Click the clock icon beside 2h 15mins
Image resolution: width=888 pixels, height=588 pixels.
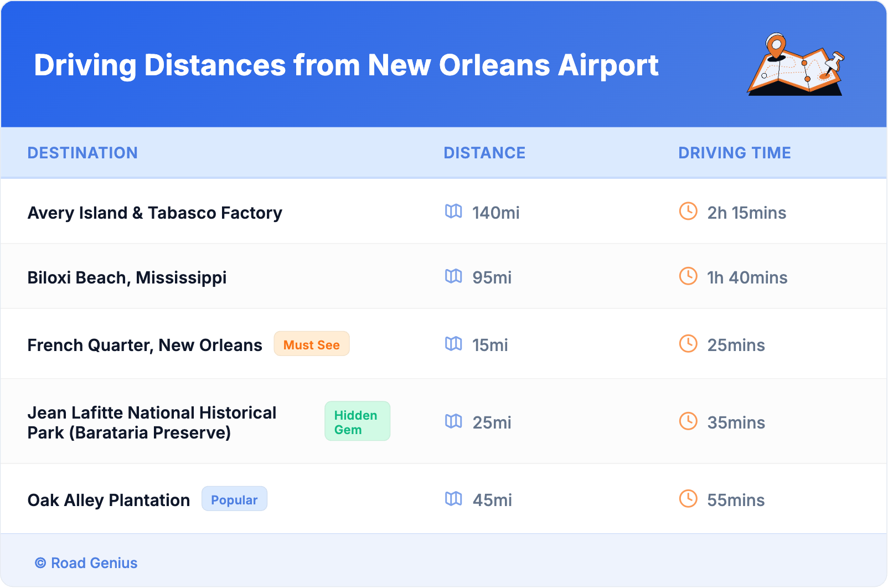[688, 212]
